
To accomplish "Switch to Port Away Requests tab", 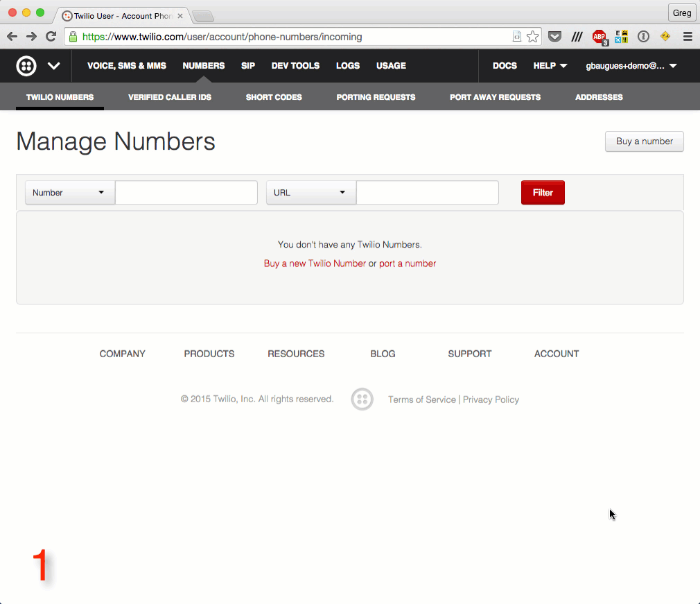I will (x=495, y=97).
